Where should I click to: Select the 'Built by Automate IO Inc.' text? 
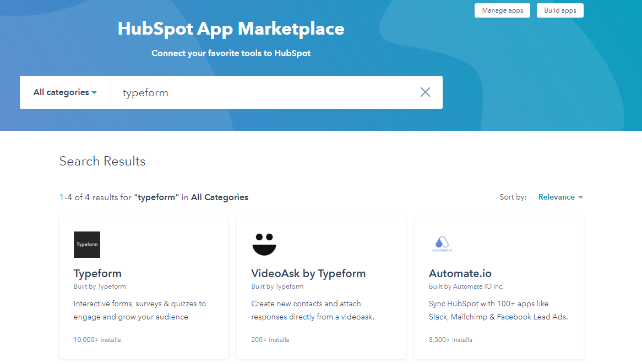point(466,286)
